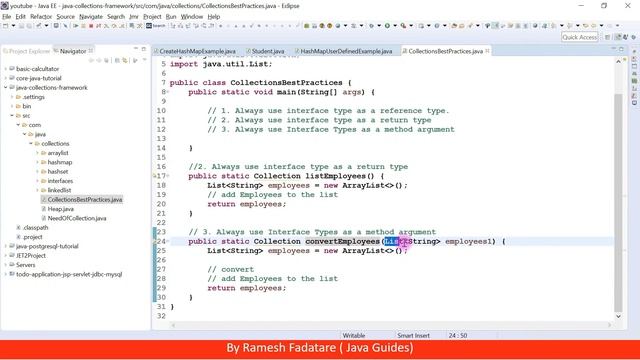Click 'Smart Insert' in status bar
The width and height of the screenshot is (640, 360).
(413, 336)
